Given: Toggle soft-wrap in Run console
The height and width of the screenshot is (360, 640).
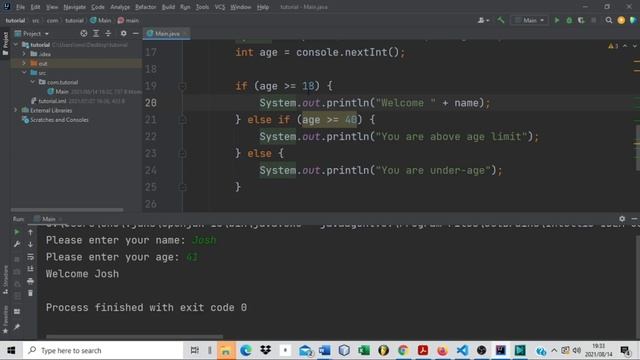Looking at the screenshot, I should 30,256.
